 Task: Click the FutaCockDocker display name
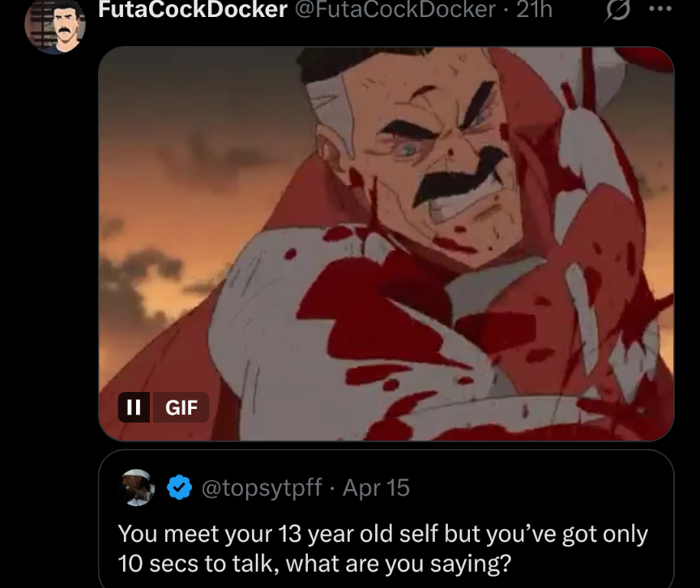pos(192,10)
